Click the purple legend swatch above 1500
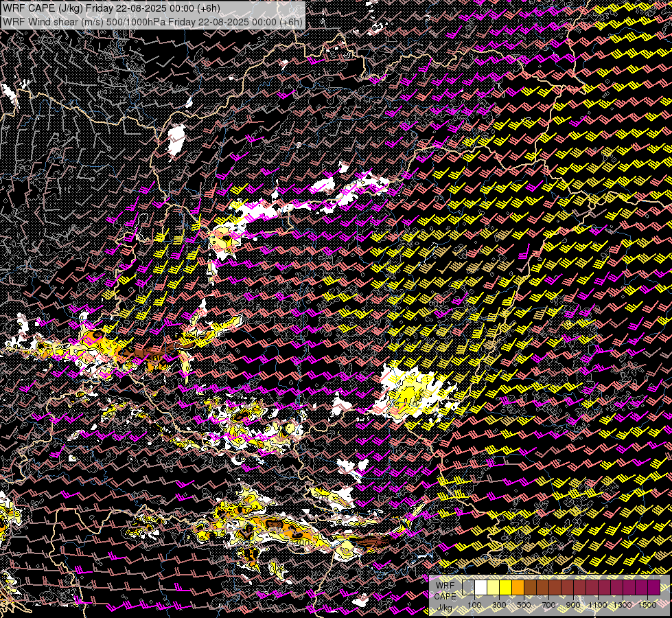This screenshot has height=618, width=672. (x=653, y=587)
